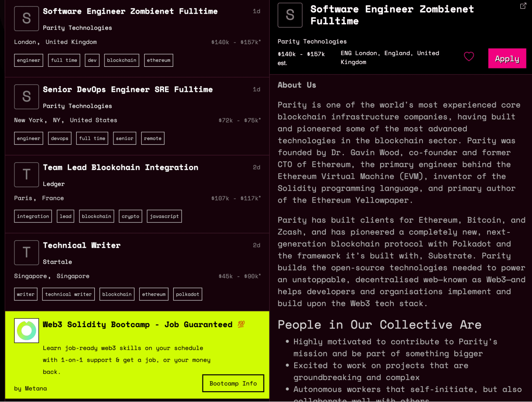The image size is (532, 402).
Task: Open job in new window icon
Action: coord(523,6)
